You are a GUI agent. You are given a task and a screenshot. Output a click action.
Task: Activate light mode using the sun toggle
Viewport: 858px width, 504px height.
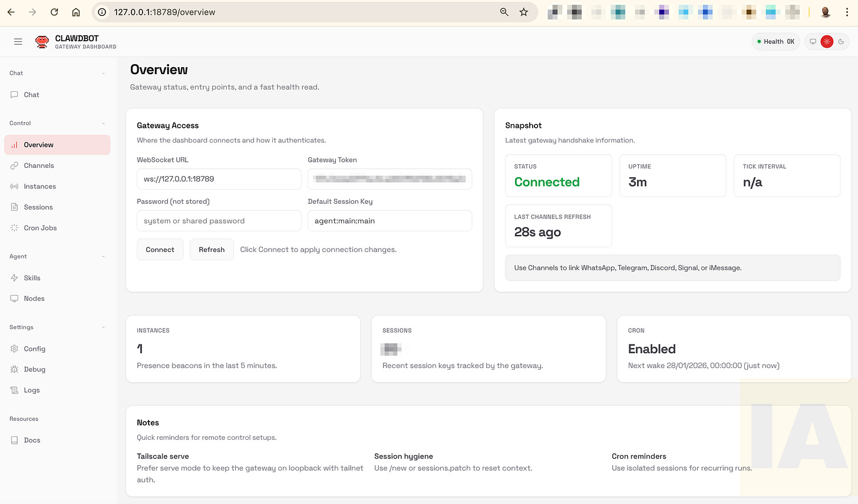point(827,41)
